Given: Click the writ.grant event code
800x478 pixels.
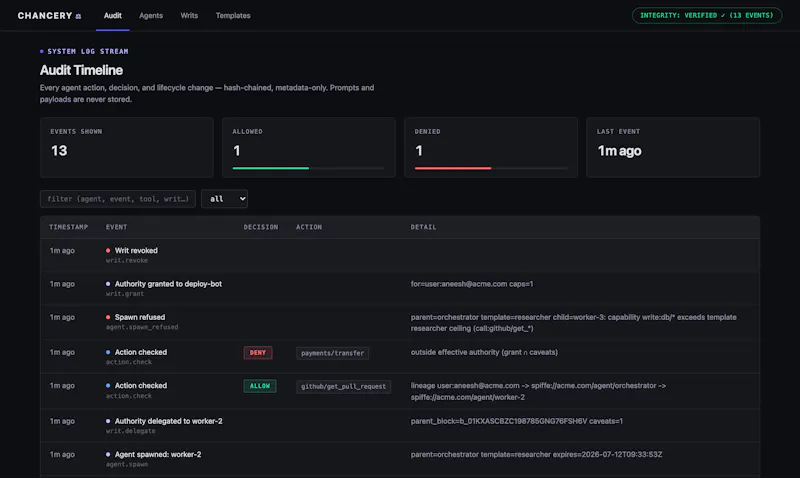Looking at the screenshot, I should click(125, 294).
